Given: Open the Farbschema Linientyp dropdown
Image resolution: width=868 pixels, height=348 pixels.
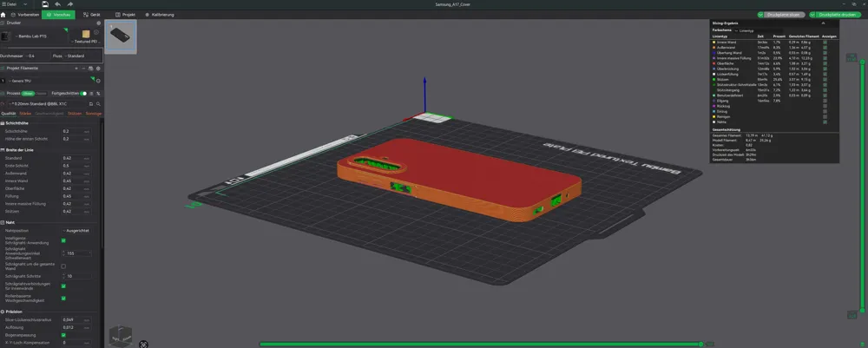Looking at the screenshot, I should [759, 30].
